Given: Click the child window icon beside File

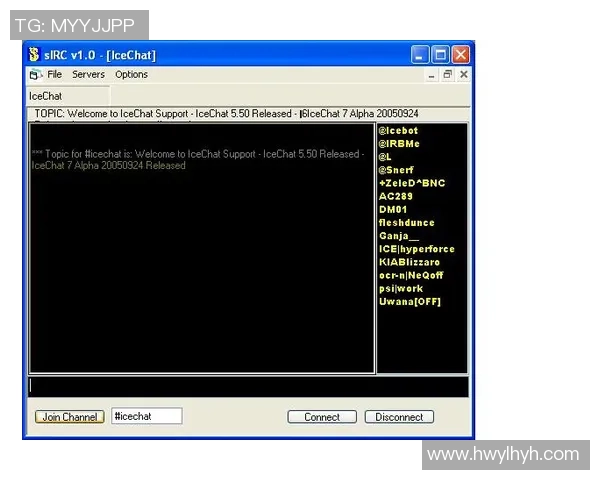Looking at the screenshot, I should tap(35, 75).
